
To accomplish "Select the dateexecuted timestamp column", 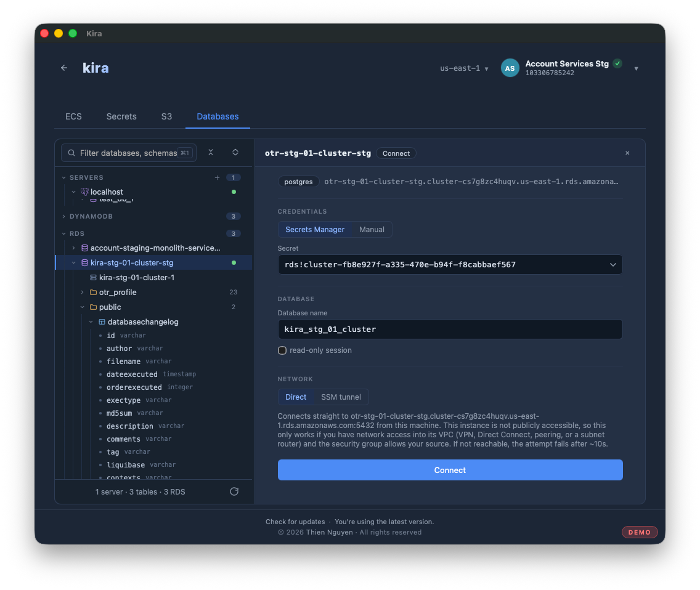I will click(152, 374).
